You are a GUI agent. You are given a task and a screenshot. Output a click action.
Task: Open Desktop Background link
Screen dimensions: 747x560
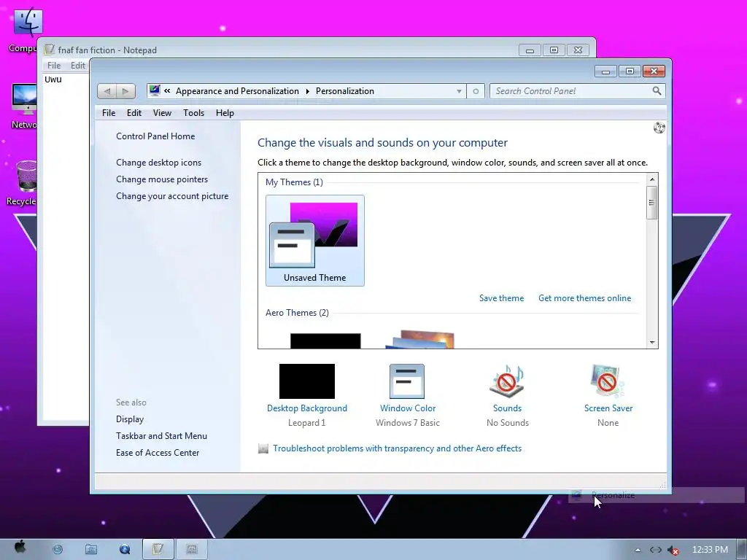pos(307,408)
